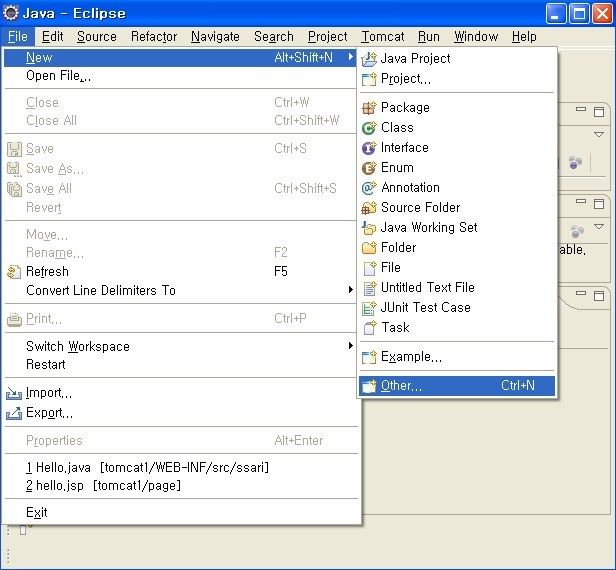This screenshot has height=570, width=616.
Task: Close the Eclipse window
Action: click(x=602, y=14)
